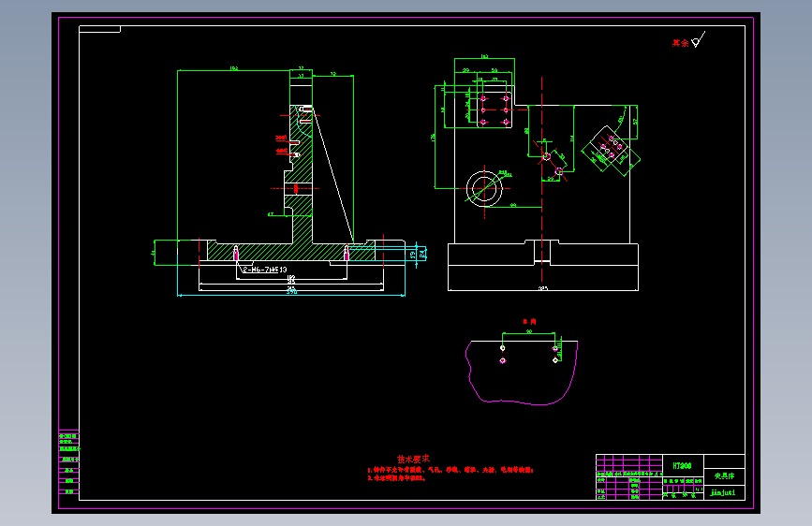This screenshot has width=812, height=526.
Task: Select the green 99 horizontal dimension
Action: [512, 205]
